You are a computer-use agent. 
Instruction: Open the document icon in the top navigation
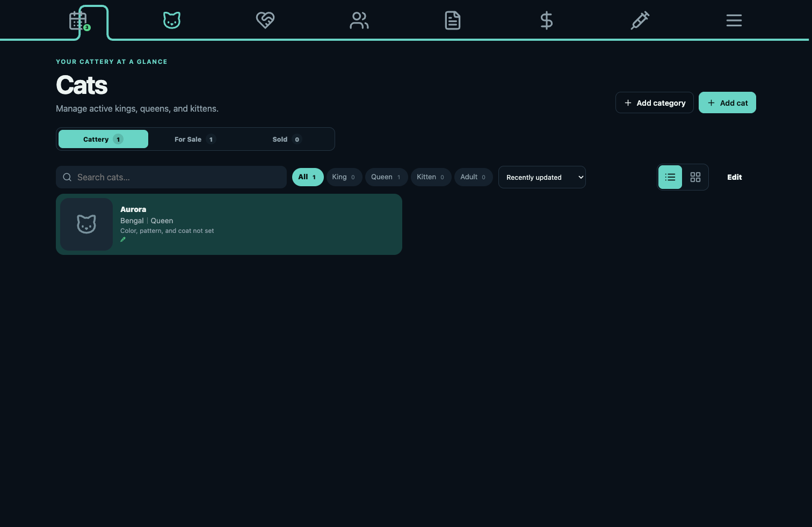pyautogui.click(x=453, y=20)
